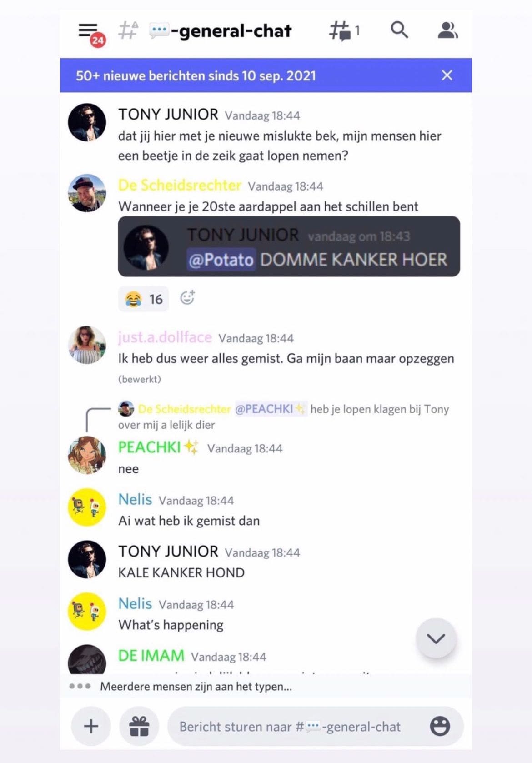Jump to latest with down chevron button
This screenshot has height=763, width=532.
coord(436,638)
